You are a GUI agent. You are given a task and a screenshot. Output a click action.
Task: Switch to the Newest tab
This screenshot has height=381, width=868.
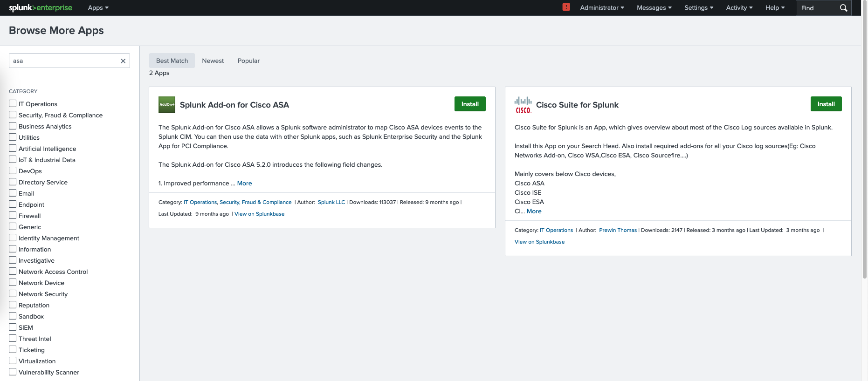click(213, 61)
